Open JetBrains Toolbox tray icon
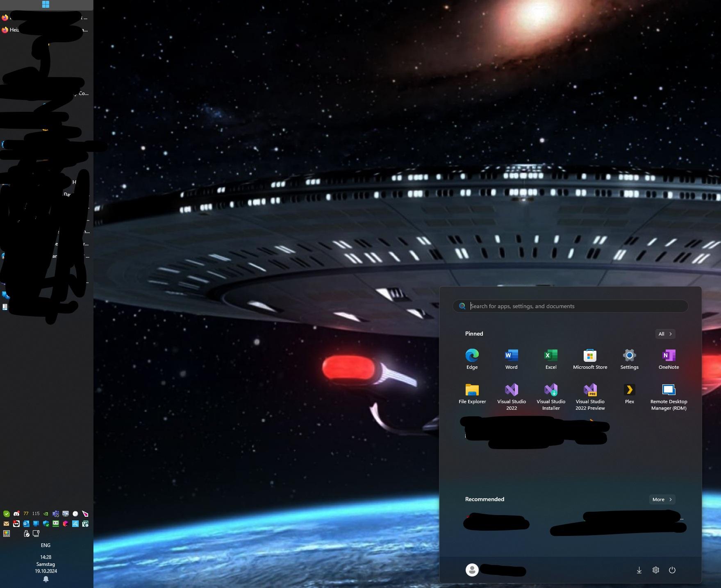This screenshot has height=588, width=721. pyautogui.click(x=66, y=524)
